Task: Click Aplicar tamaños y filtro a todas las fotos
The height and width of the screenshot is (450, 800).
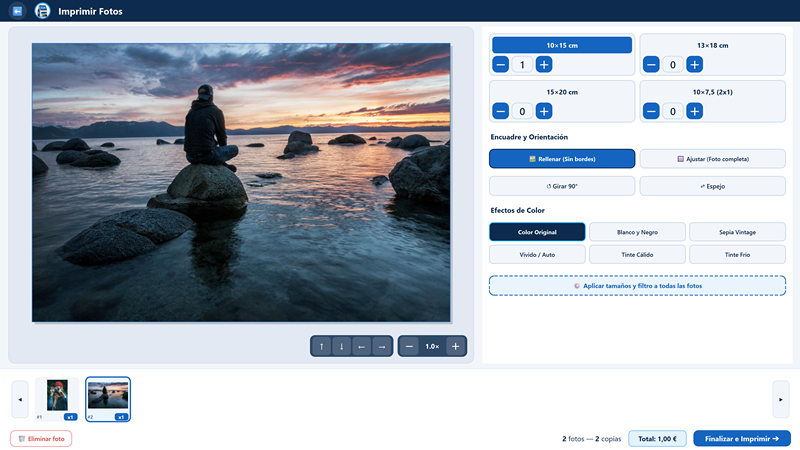Action: coord(637,286)
